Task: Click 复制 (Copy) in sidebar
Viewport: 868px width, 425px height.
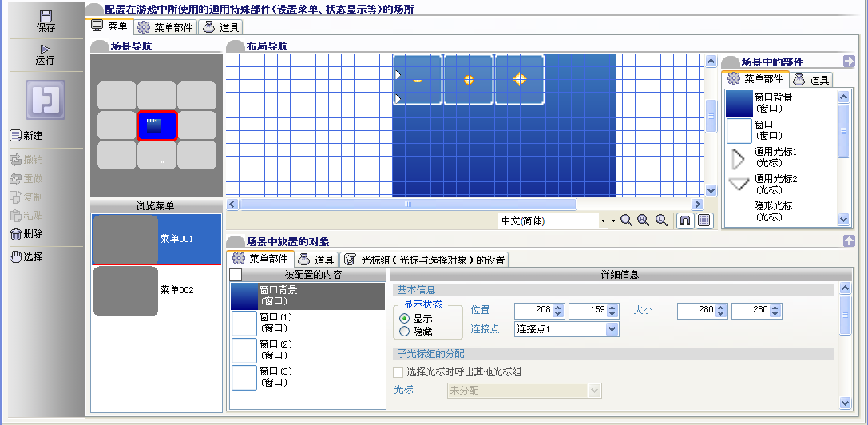Action: (x=26, y=197)
